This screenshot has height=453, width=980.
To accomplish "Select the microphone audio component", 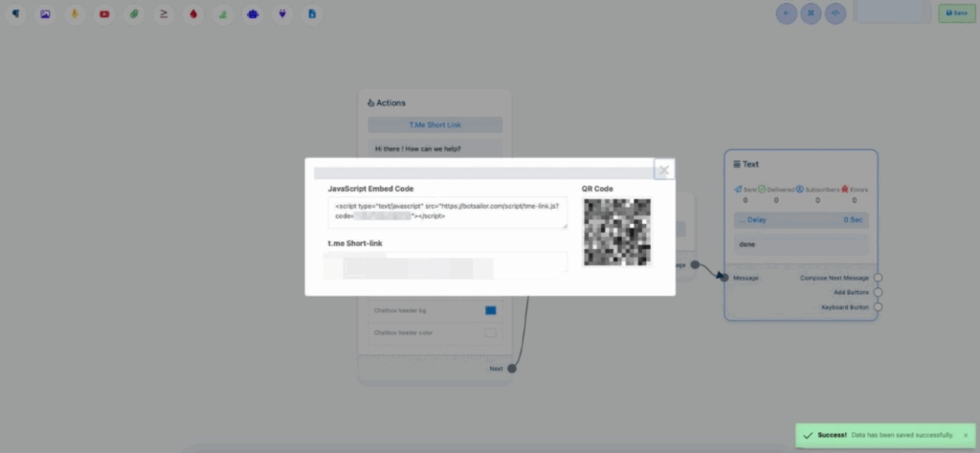I will 75,14.
